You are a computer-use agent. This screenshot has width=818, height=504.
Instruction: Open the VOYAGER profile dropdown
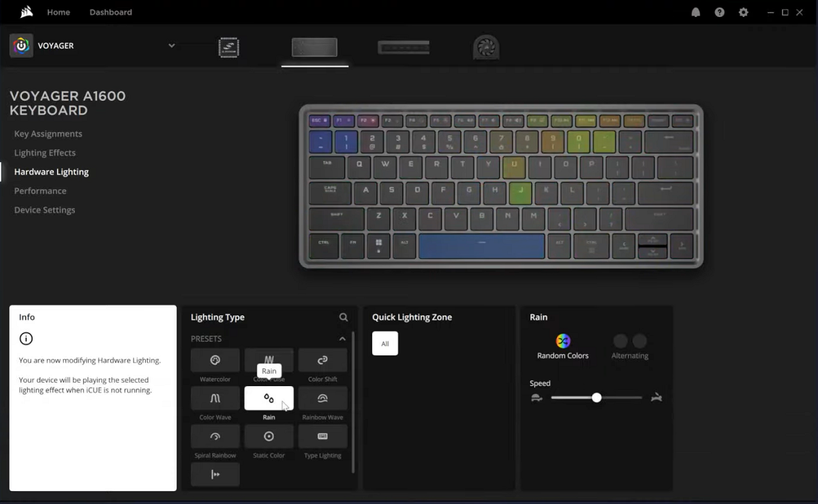(172, 46)
